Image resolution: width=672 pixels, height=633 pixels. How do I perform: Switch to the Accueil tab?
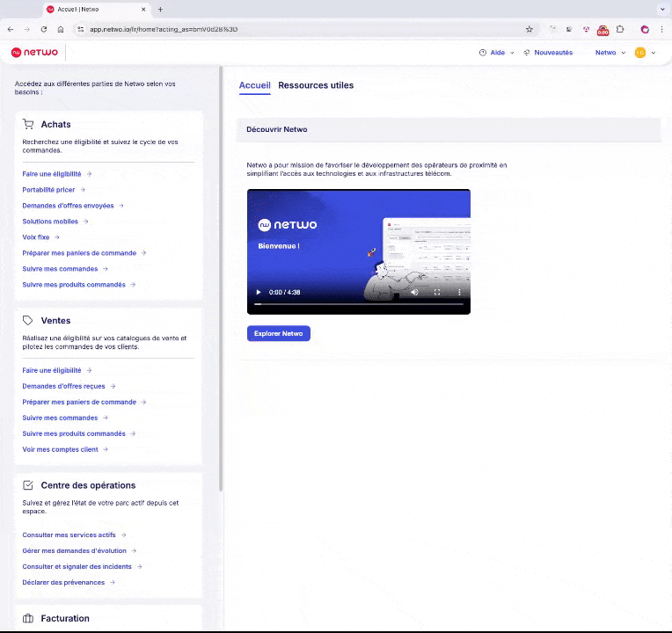pos(254,85)
